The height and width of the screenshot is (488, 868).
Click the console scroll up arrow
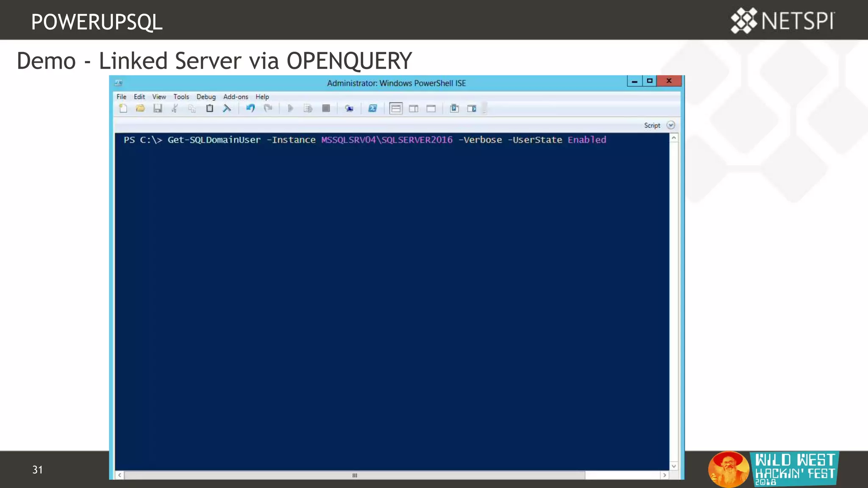[674, 138]
